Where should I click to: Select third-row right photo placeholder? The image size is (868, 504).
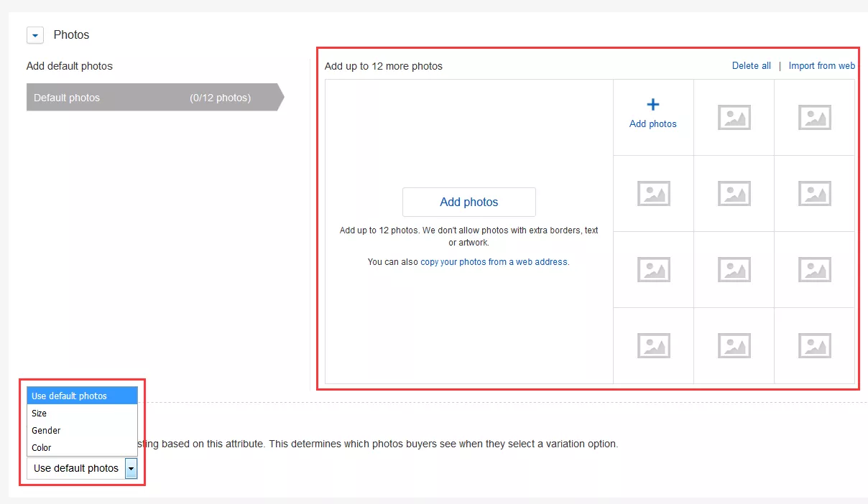click(814, 269)
